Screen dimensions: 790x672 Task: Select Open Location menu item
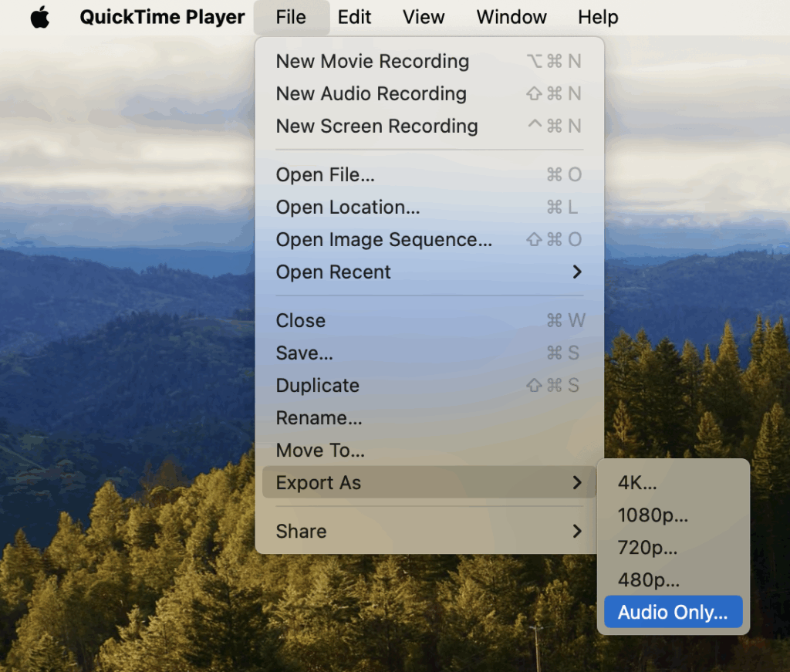click(x=429, y=207)
